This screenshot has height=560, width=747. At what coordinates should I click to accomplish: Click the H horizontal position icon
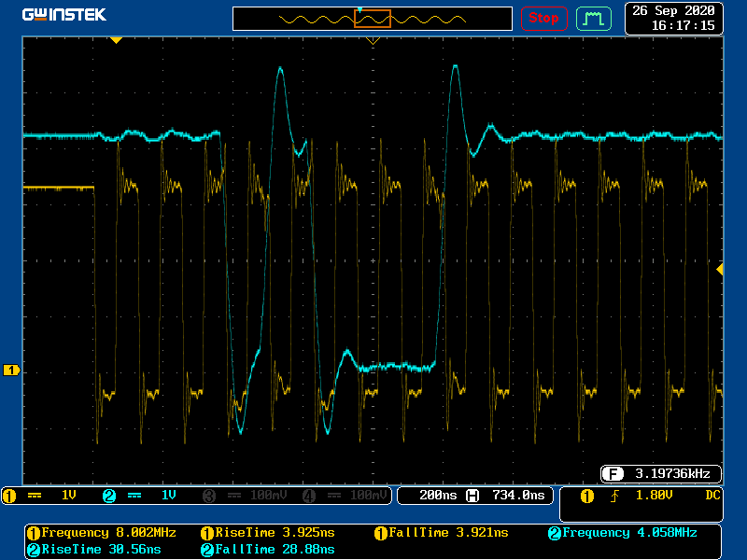(x=472, y=495)
